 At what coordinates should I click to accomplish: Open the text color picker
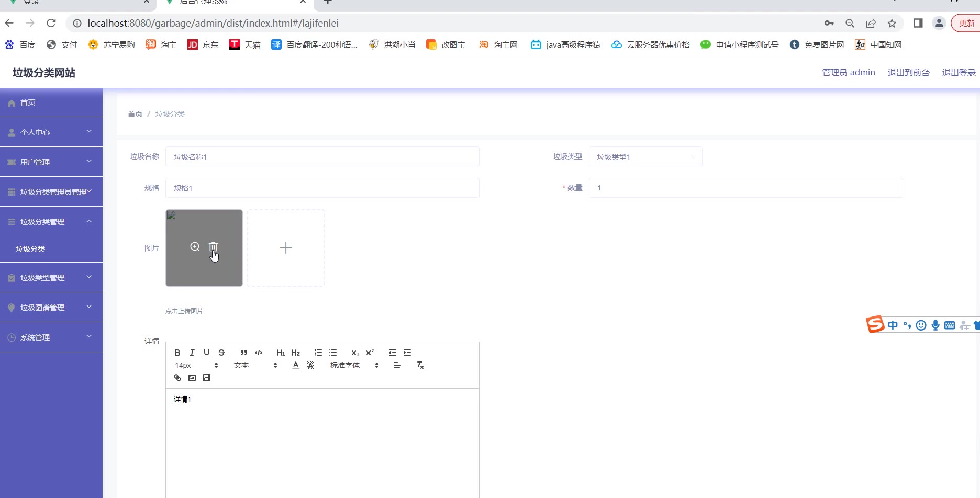pos(296,365)
